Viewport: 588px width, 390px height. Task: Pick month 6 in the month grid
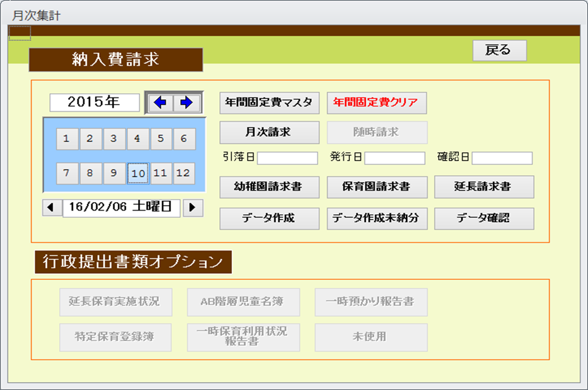[183, 139]
